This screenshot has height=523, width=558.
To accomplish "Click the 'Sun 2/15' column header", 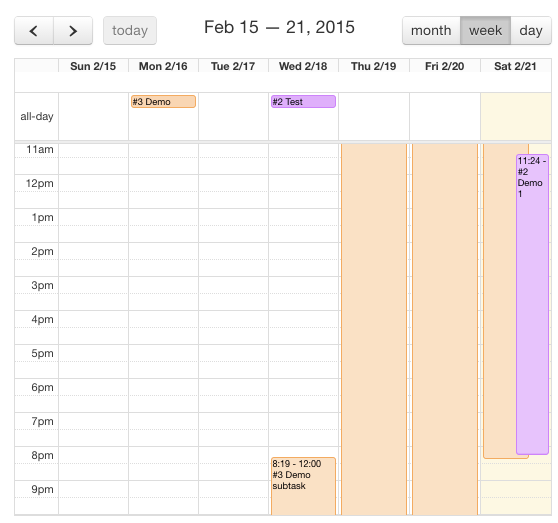I will click(93, 66).
